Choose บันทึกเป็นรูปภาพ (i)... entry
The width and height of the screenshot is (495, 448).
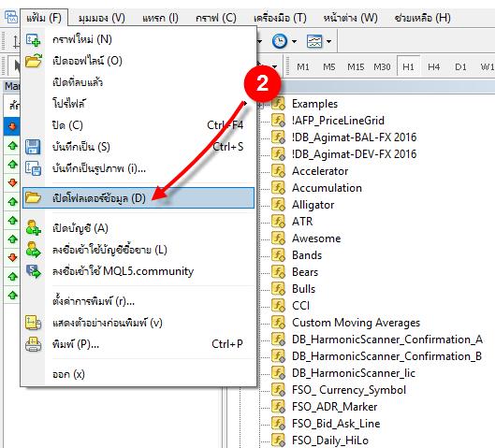tap(138, 168)
